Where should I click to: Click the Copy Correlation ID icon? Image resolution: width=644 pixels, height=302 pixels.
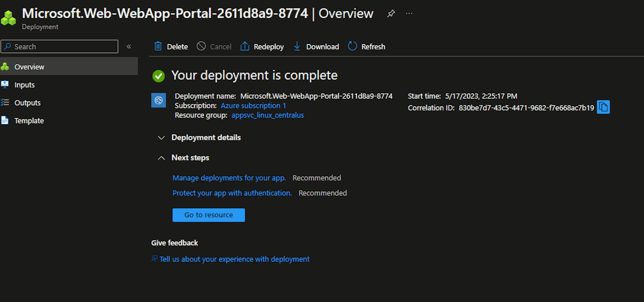[603, 108]
